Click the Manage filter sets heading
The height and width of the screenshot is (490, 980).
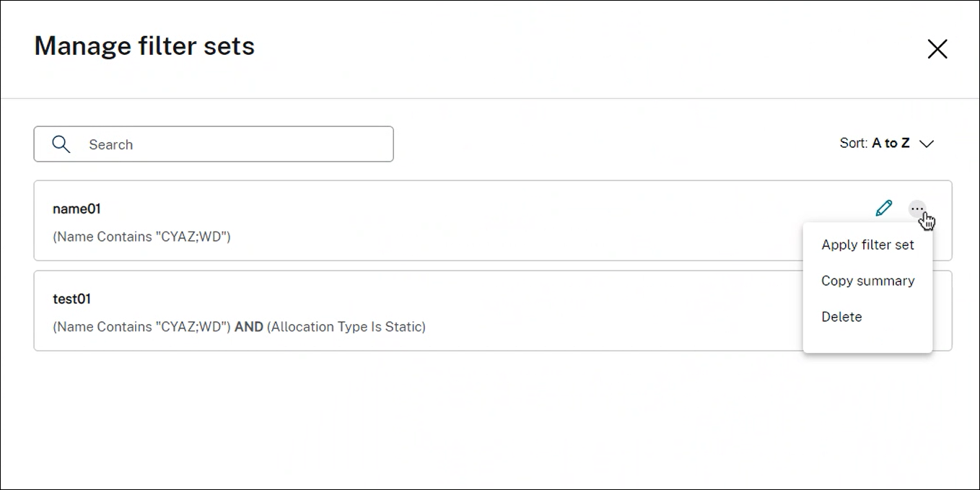tap(144, 46)
